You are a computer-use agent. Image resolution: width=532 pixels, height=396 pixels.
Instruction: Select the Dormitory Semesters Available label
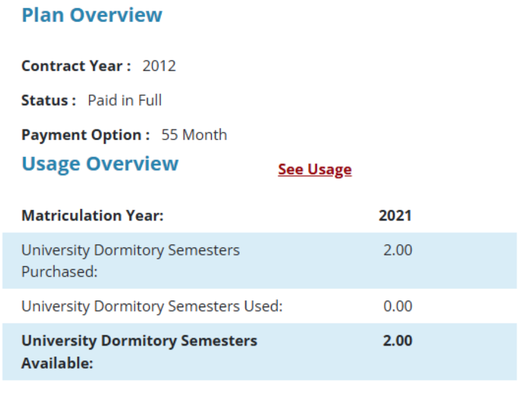click(139, 352)
